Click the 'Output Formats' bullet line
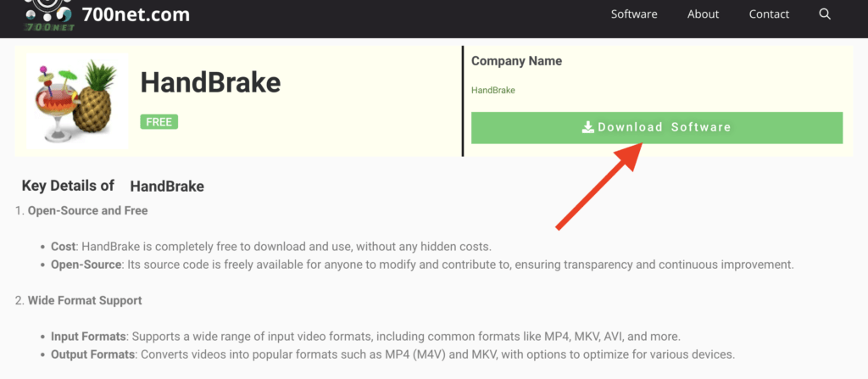Image resolution: width=868 pixels, height=379 pixels. (393, 354)
